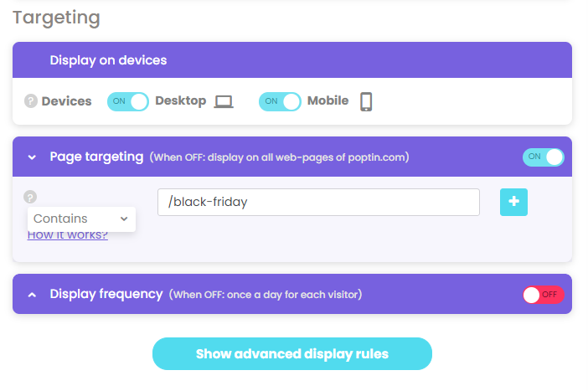This screenshot has width=588, height=391.
Task: Open the Contains condition dropdown
Action: click(x=81, y=219)
